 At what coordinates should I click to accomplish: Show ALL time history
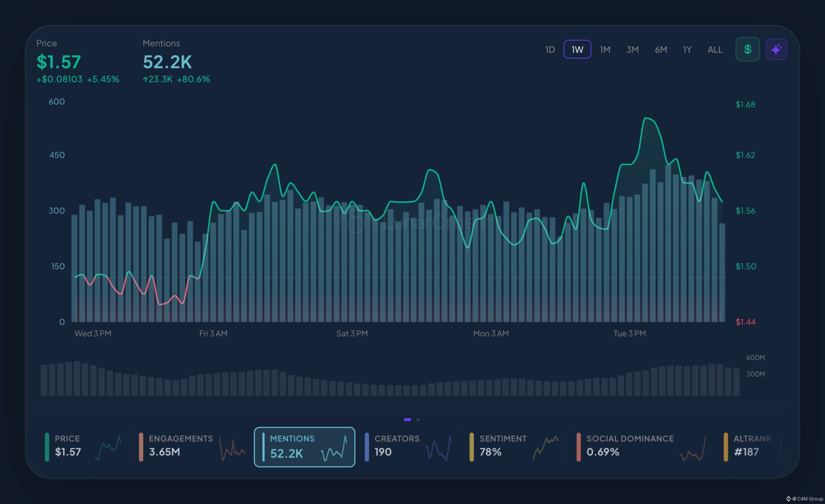pyautogui.click(x=714, y=50)
